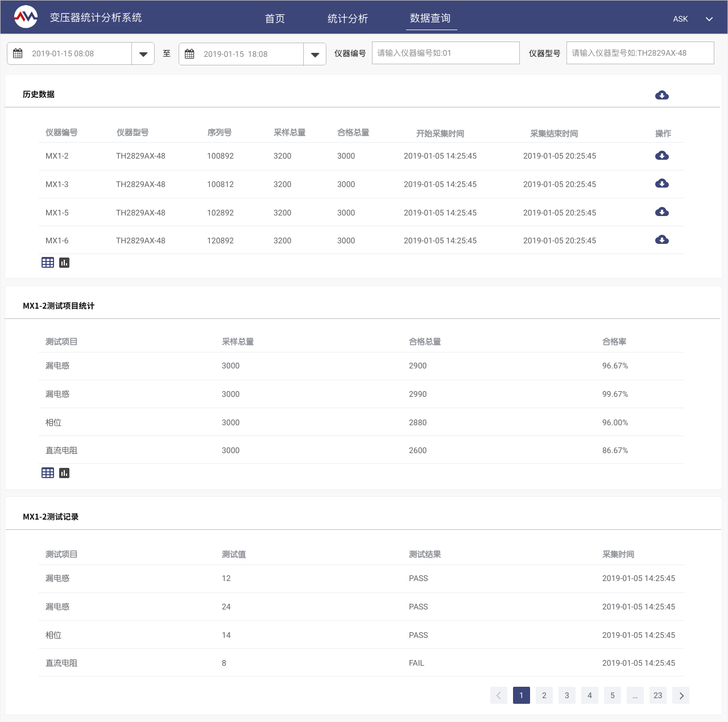Download the MX1-3 row data
Image resolution: width=728 pixels, height=722 pixels.
tap(661, 184)
